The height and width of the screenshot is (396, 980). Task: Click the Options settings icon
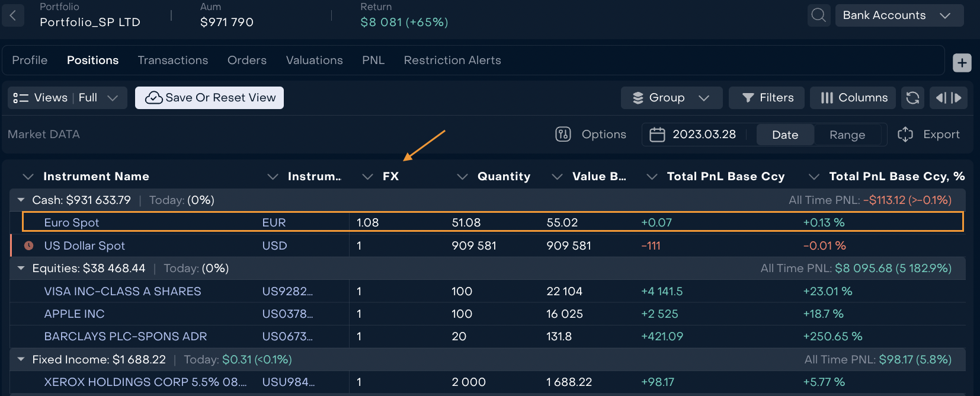point(563,135)
